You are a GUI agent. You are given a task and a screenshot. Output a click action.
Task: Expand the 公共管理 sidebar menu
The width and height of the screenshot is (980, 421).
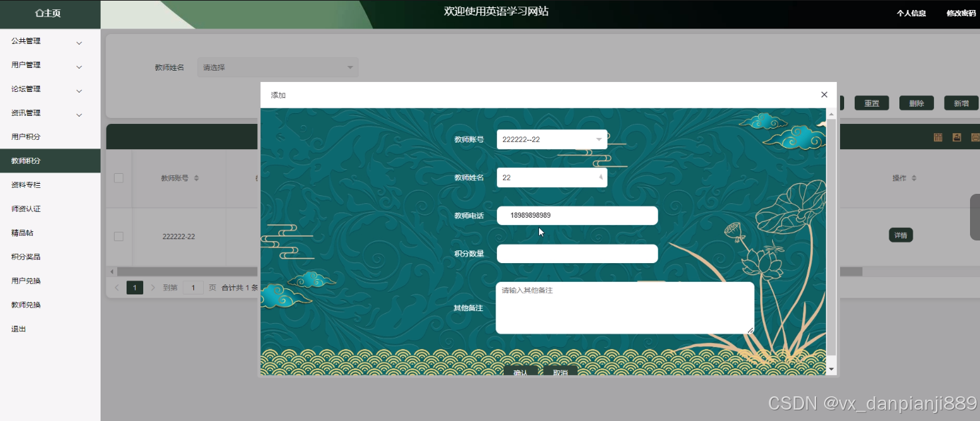tap(50, 41)
